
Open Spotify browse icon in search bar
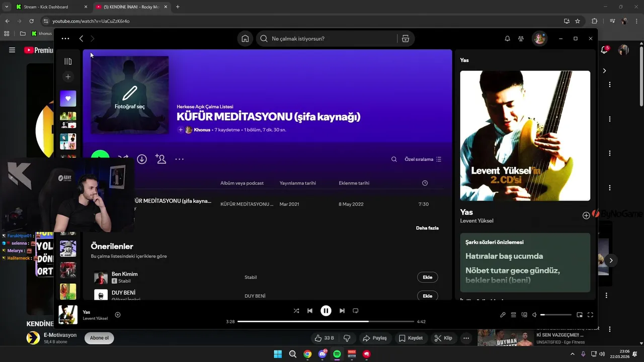click(x=406, y=39)
